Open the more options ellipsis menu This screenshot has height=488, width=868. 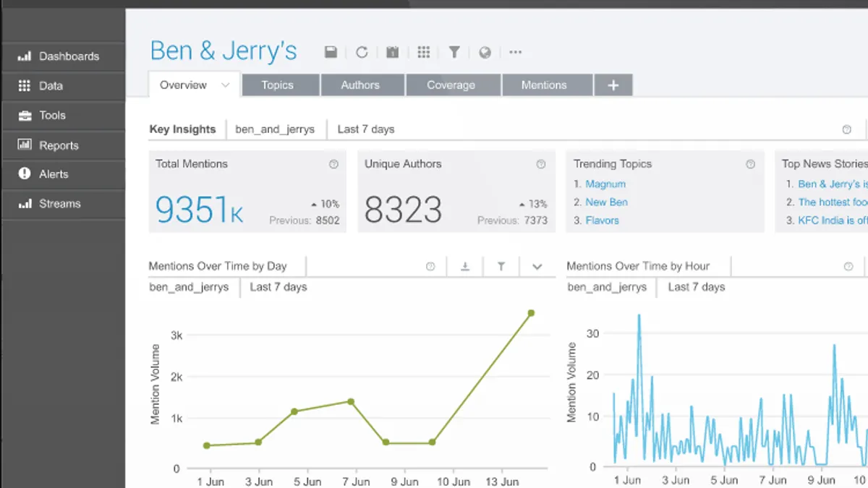click(516, 52)
